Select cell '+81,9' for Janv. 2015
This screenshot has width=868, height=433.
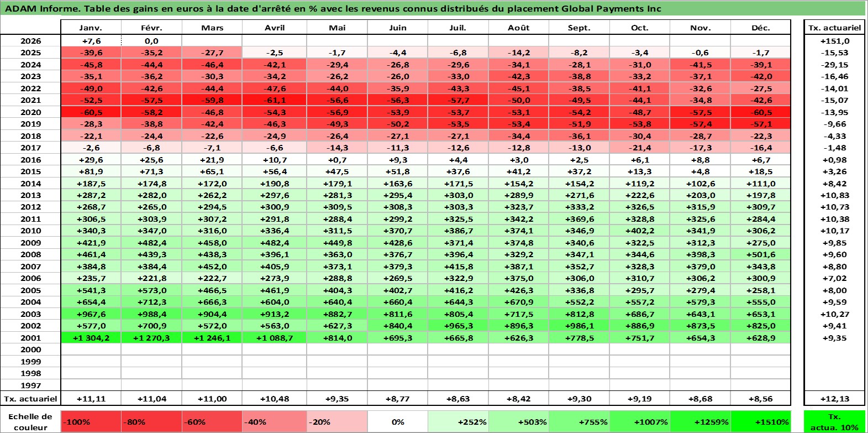coord(91,171)
